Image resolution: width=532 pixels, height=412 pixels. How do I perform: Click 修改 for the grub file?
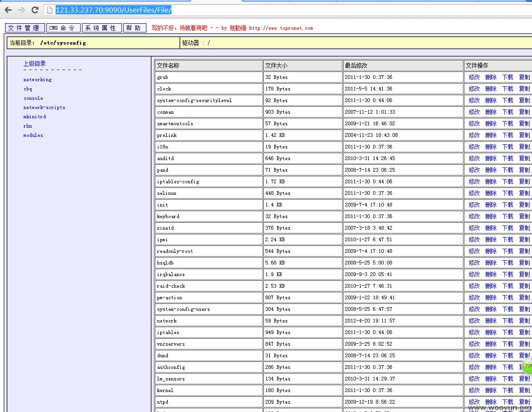click(475, 77)
